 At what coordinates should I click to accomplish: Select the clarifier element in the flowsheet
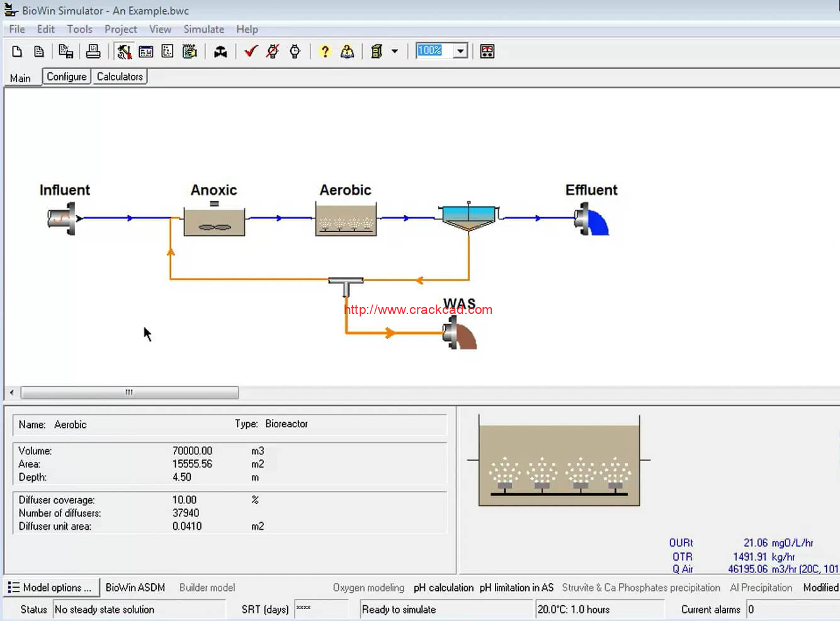[469, 216]
